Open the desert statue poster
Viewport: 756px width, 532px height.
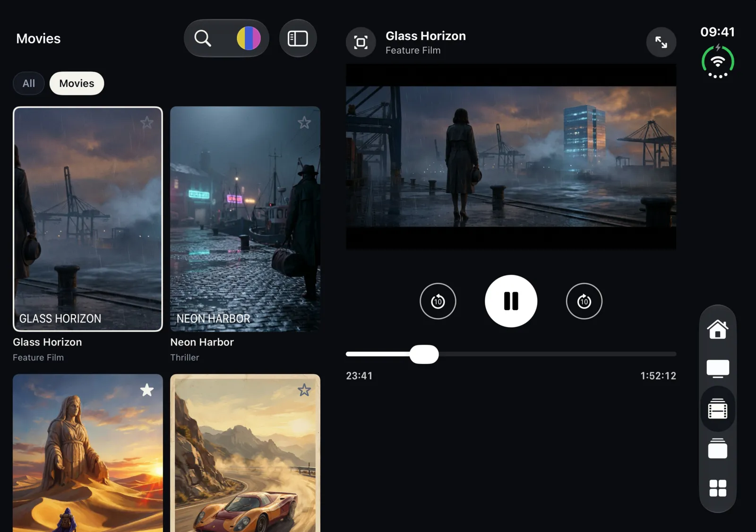(88, 453)
